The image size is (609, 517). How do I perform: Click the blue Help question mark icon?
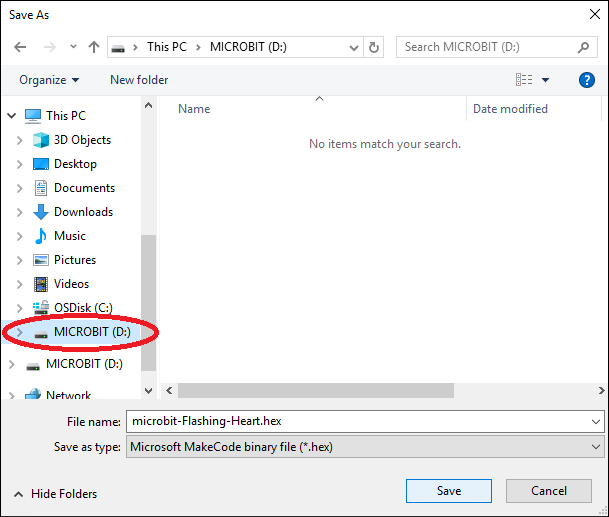coord(587,80)
